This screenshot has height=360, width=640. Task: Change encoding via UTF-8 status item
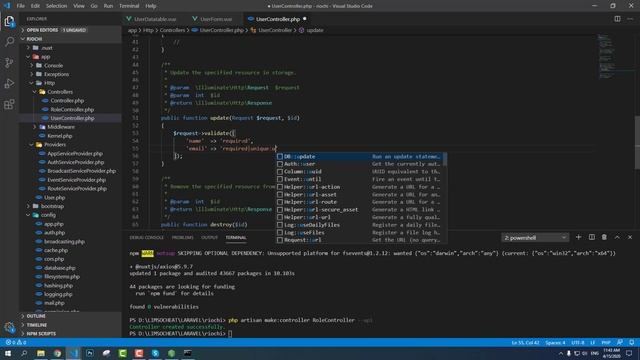[578, 342]
